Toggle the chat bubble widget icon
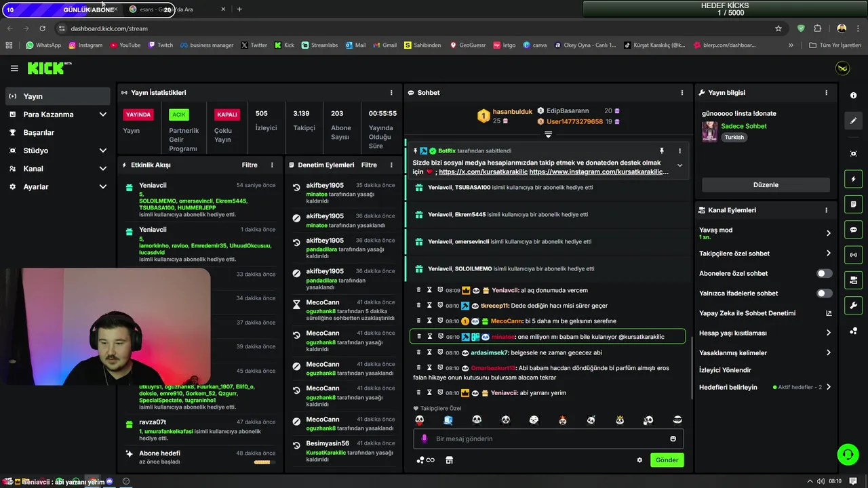 [x=853, y=230]
